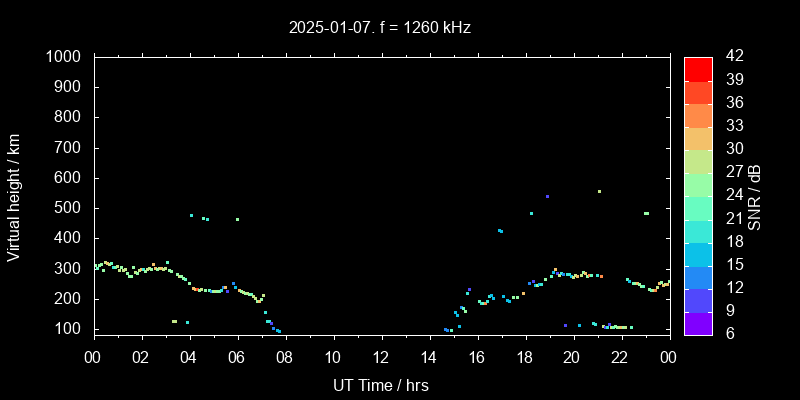Select the orange colorbar segment between 33 and 36
Image resolution: width=800 pixels, height=400 pixels.
(x=698, y=115)
